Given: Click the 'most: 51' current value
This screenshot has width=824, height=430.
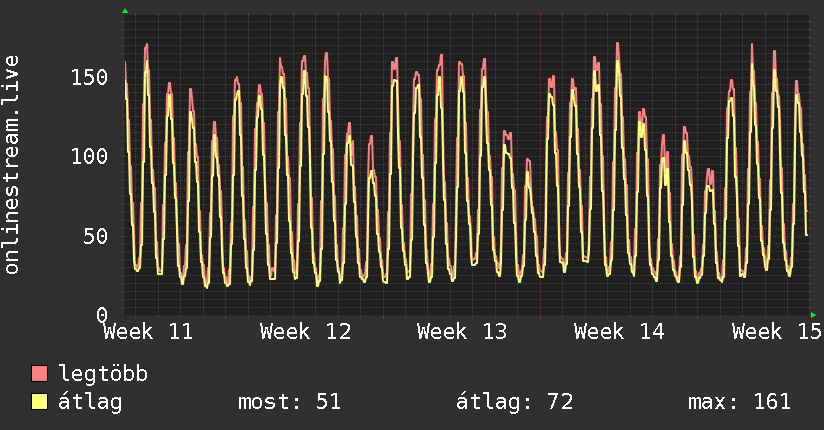Looking at the screenshot, I should 290,402.
